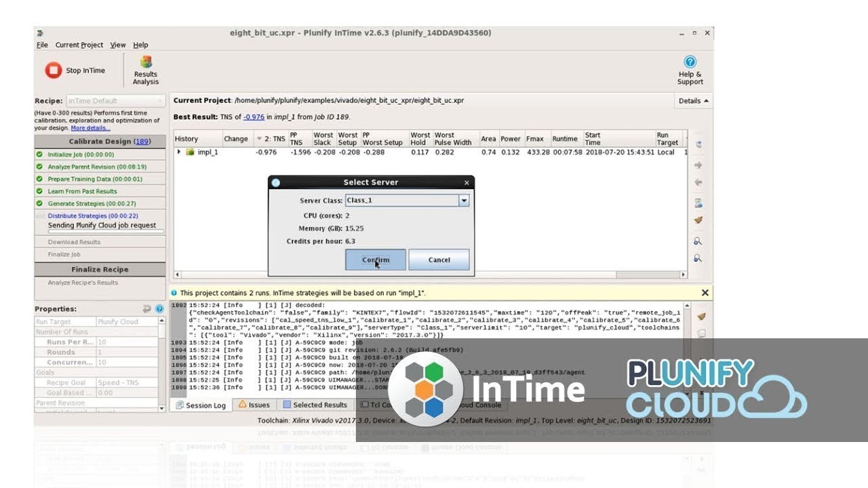Click the Distribute Strategies step
Viewport: 868px width, 488px height.
[93, 216]
